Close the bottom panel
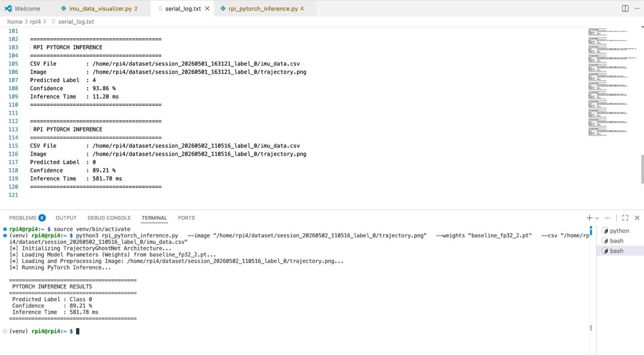This screenshot has width=644, height=355. (x=637, y=218)
